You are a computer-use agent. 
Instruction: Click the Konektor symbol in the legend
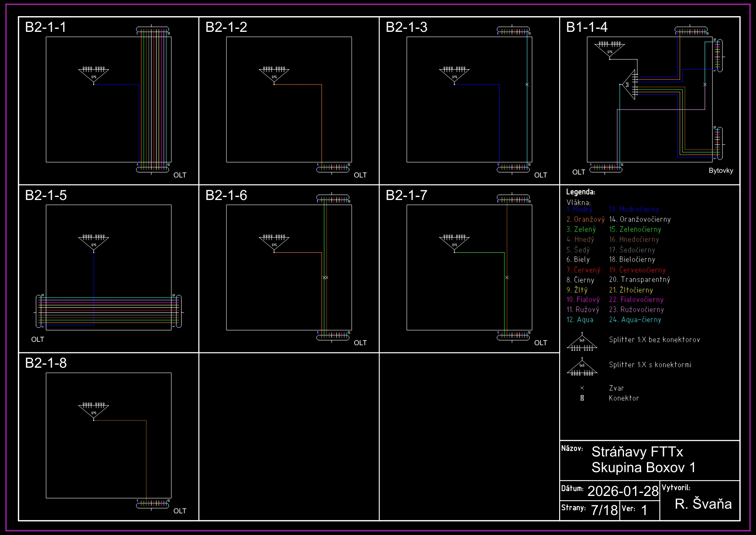(x=582, y=398)
